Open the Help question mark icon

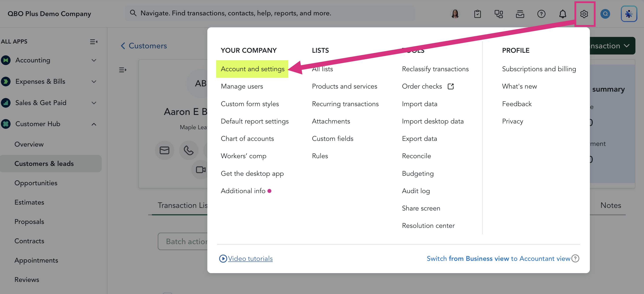point(541,14)
